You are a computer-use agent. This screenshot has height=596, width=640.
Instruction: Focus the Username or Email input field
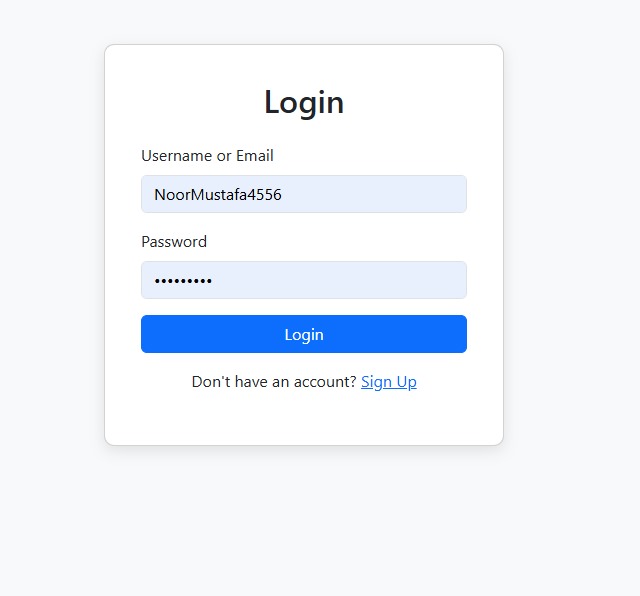[304, 194]
